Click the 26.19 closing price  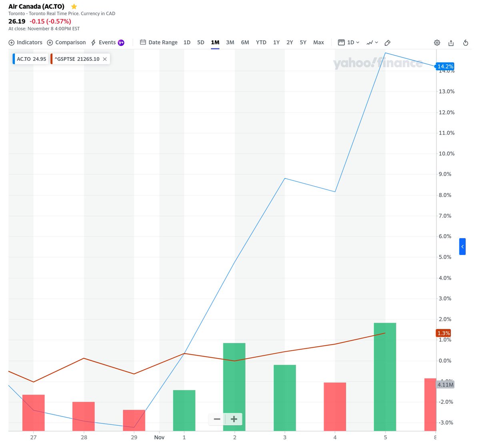(x=17, y=22)
